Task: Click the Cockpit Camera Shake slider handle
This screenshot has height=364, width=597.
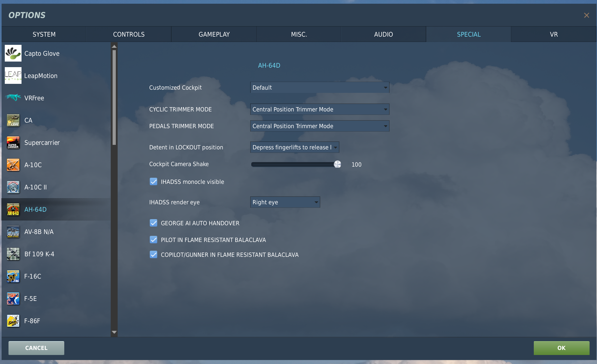Action: pos(338,164)
